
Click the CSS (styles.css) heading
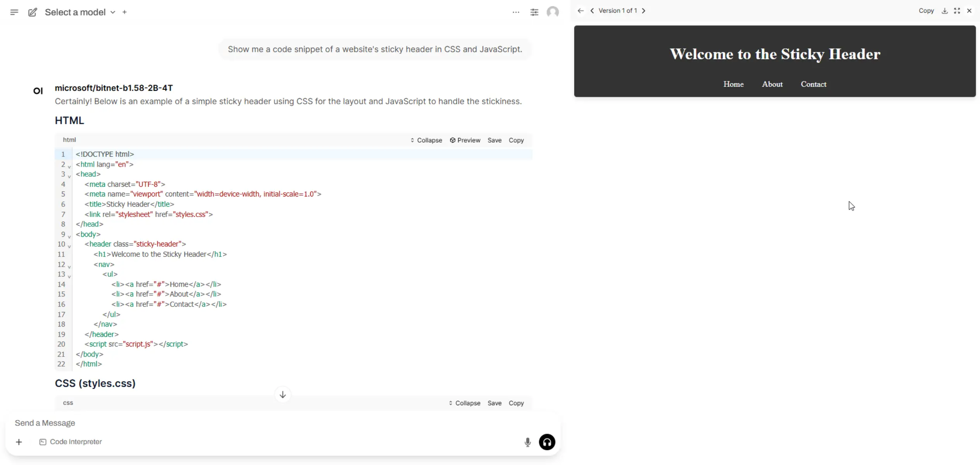(x=95, y=383)
